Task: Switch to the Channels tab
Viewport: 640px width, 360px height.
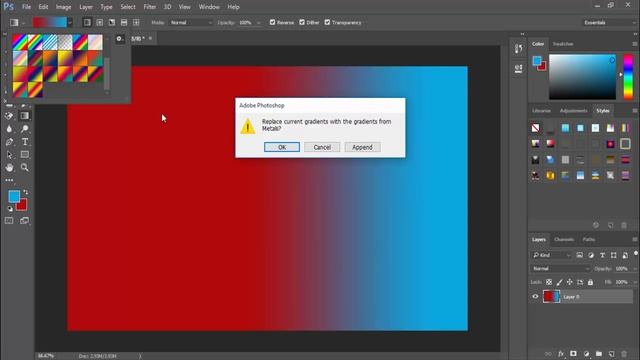Action: click(564, 240)
